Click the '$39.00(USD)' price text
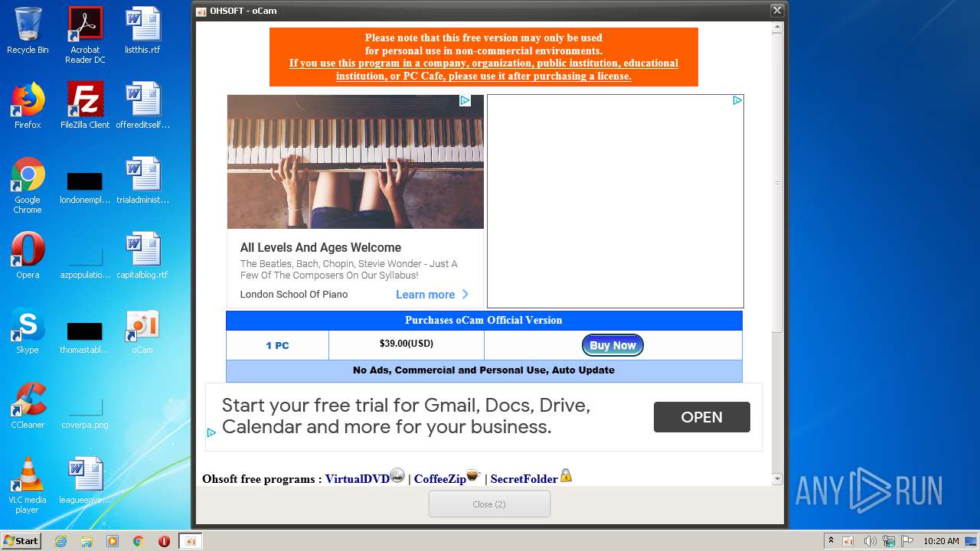This screenshot has width=980, height=551. point(407,344)
